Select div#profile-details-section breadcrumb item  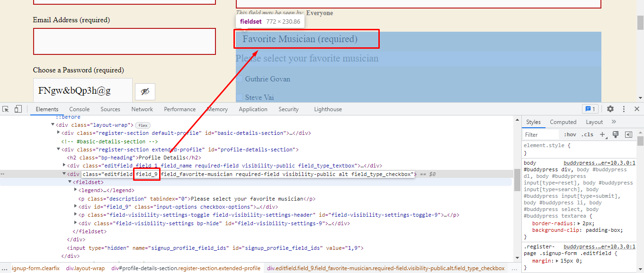pos(186,268)
